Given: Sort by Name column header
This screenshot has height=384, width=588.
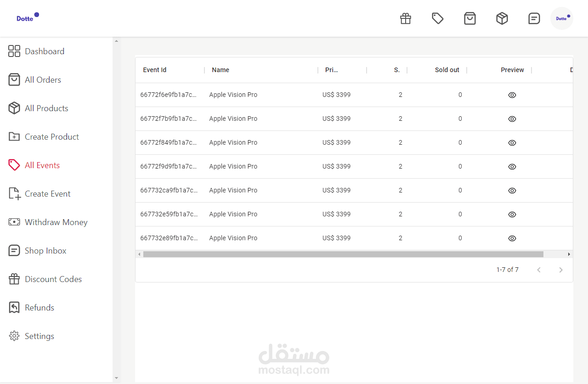Looking at the screenshot, I should tap(220, 70).
